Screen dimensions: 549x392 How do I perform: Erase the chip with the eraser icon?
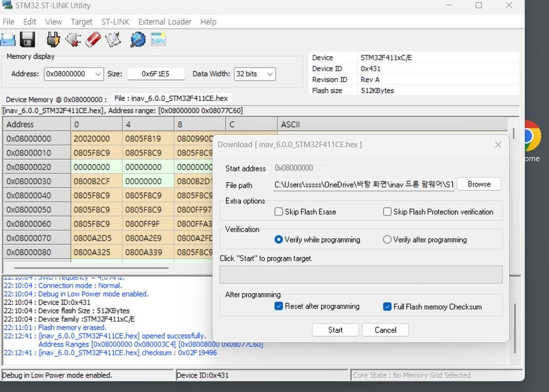[x=93, y=39]
